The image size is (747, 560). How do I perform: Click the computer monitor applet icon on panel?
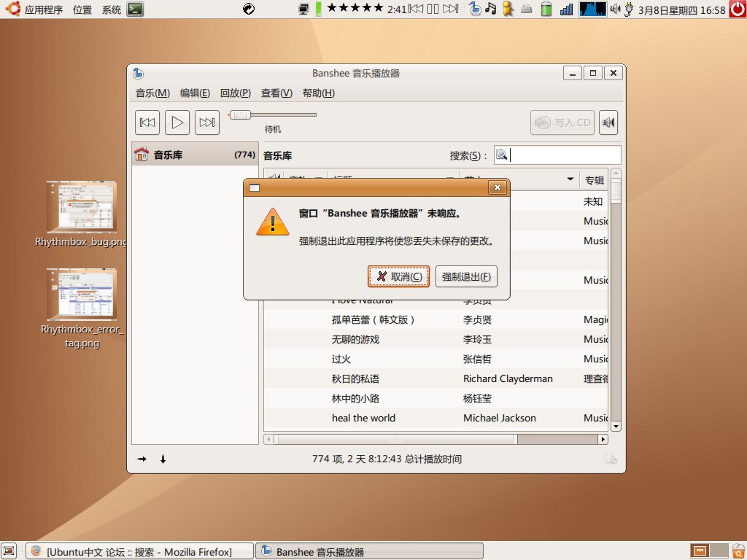303,9
